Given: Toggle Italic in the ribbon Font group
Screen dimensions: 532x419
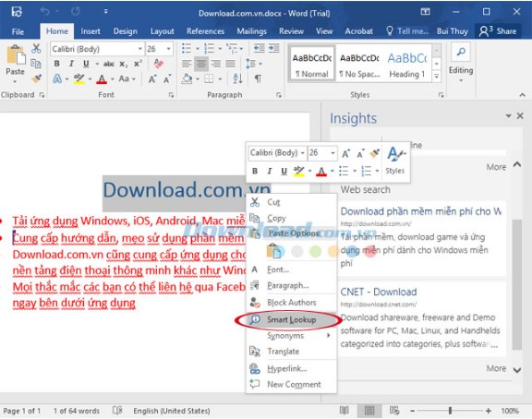Looking at the screenshot, I should click(x=71, y=64).
